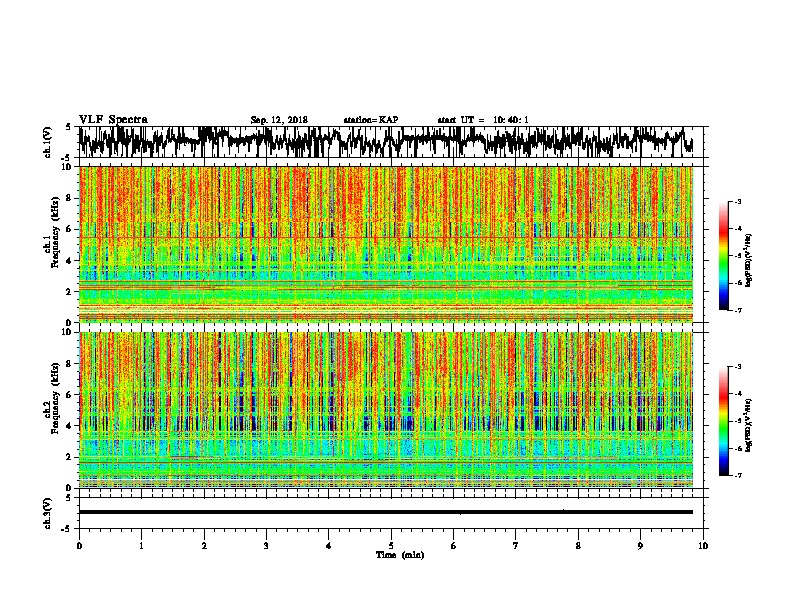This screenshot has width=792, height=612.
Task: Click the "station=KAP" label
Action: [x=371, y=120]
